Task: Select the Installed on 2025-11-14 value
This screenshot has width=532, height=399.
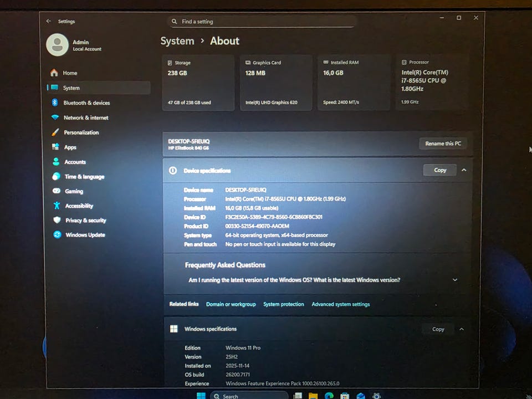Action: (237, 366)
